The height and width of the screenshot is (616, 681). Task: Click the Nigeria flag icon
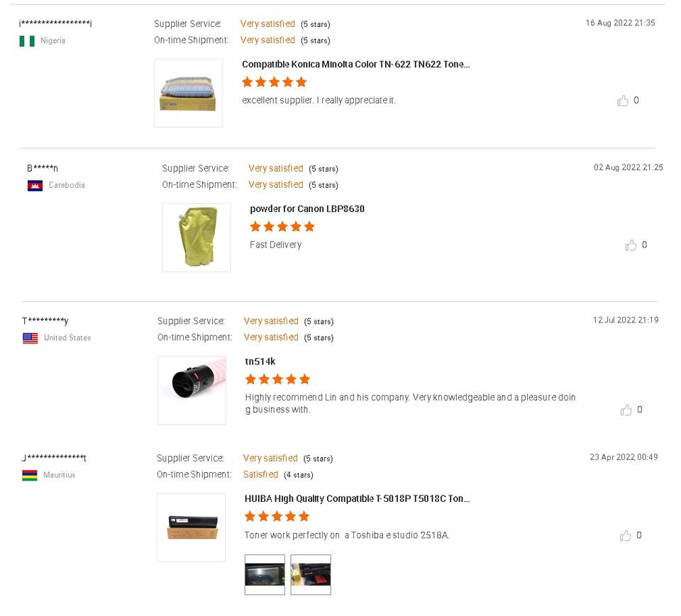tap(27, 41)
